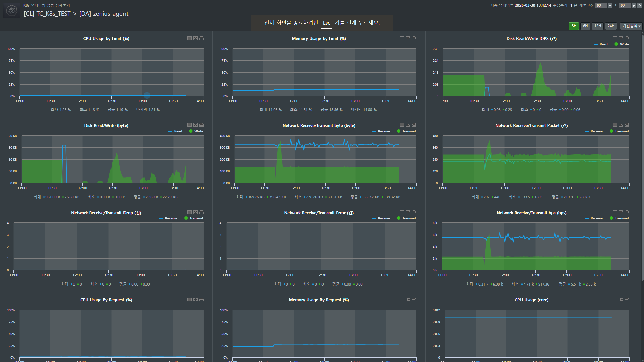Toggle Write series in Disk Read/Write IOPS legend
Image resolution: width=644 pixels, height=362 pixels.
tap(622, 44)
